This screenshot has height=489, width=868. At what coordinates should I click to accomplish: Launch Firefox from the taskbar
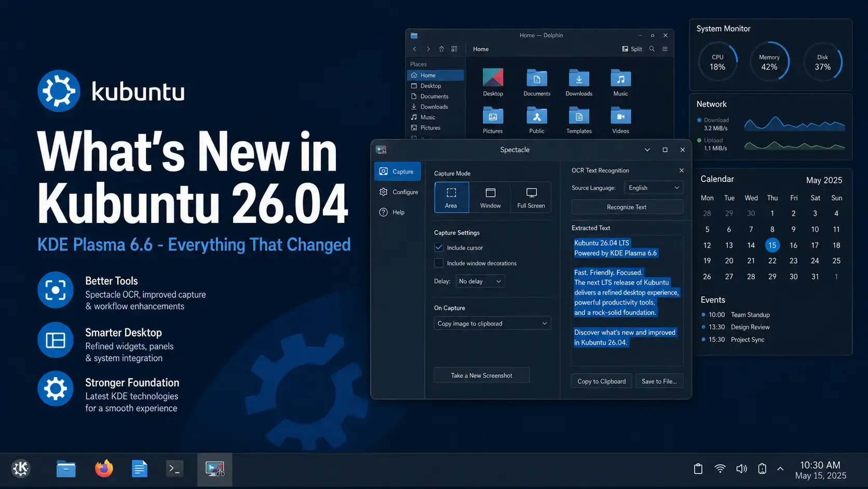(103, 468)
